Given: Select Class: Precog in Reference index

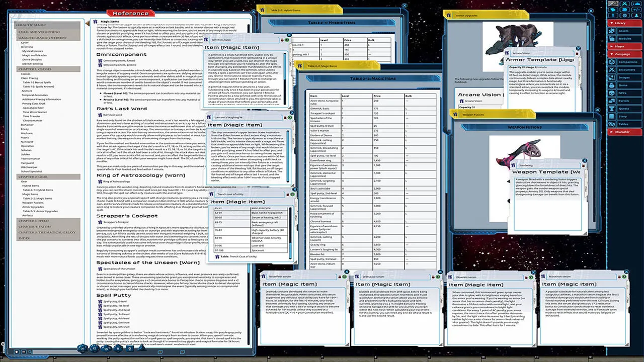Looking at the screenshot, I should (29, 78).
